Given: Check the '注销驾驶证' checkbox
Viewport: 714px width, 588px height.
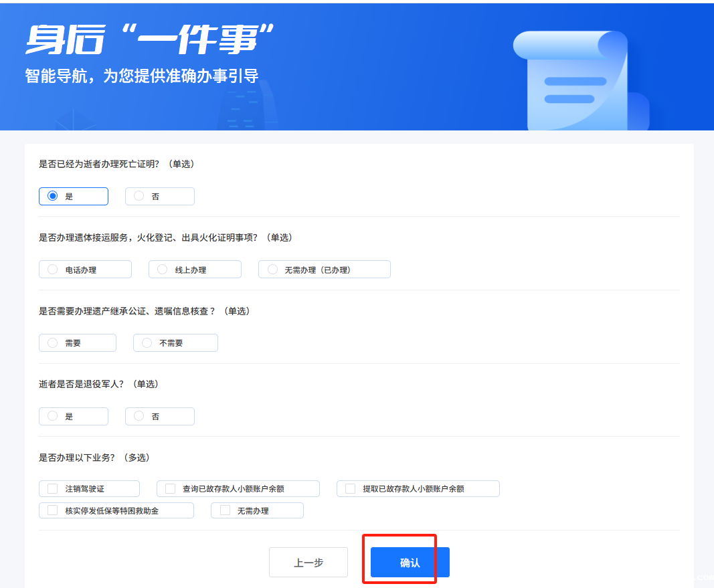Looking at the screenshot, I should [x=53, y=488].
